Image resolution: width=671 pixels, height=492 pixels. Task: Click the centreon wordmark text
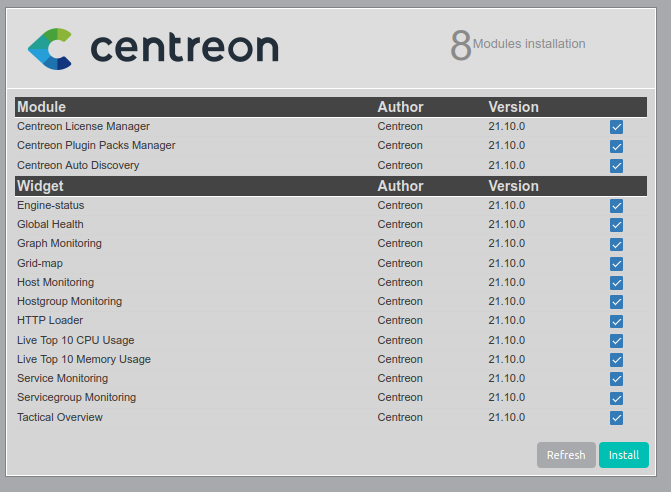[185, 47]
